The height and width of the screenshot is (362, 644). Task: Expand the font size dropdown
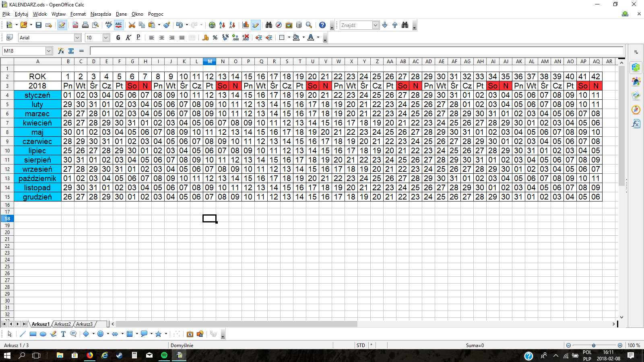(106, 37)
